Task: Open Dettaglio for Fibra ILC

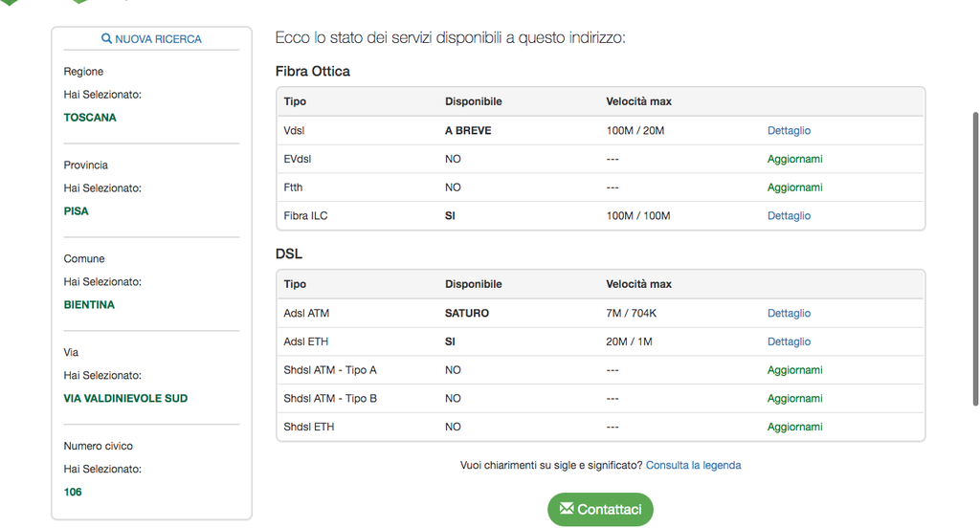Action: [789, 216]
